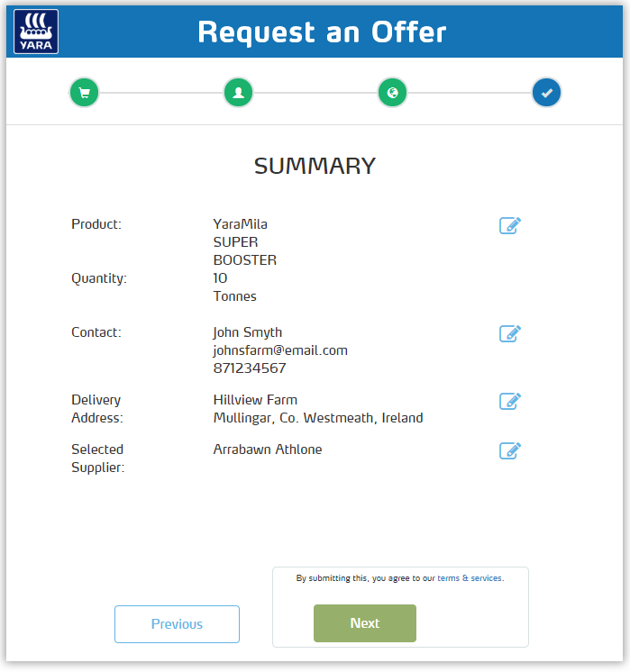
Task: Click the Request an Offer title
Action: point(322,32)
